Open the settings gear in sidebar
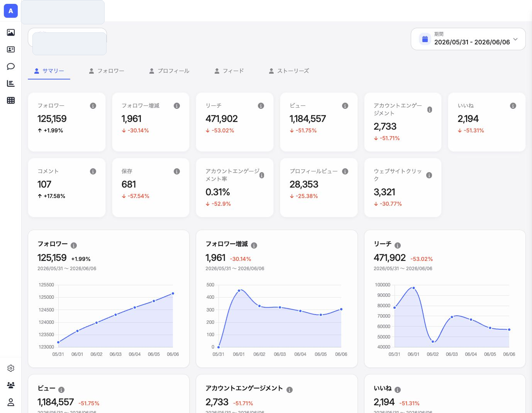Viewport: 532px width, 413px height. (x=11, y=368)
